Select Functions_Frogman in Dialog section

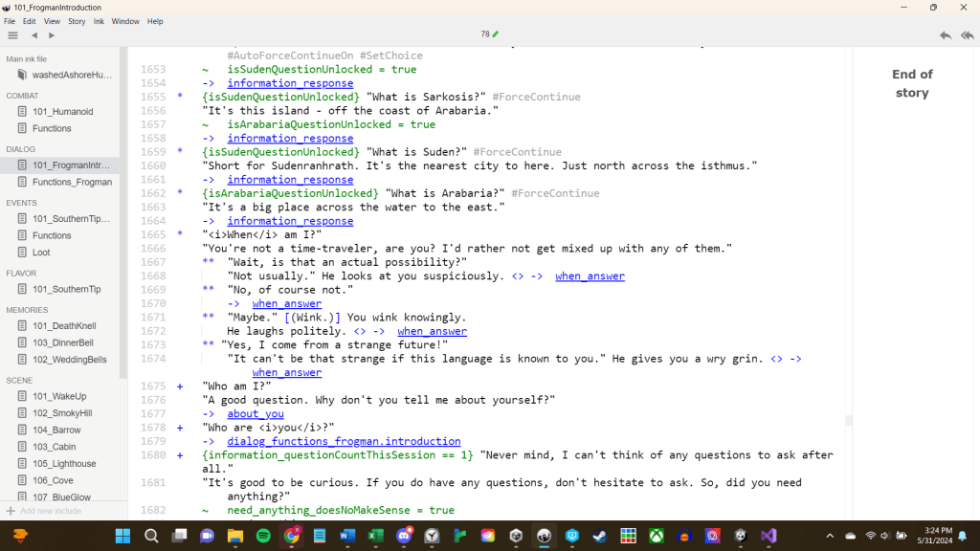pyautogui.click(x=72, y=182)
